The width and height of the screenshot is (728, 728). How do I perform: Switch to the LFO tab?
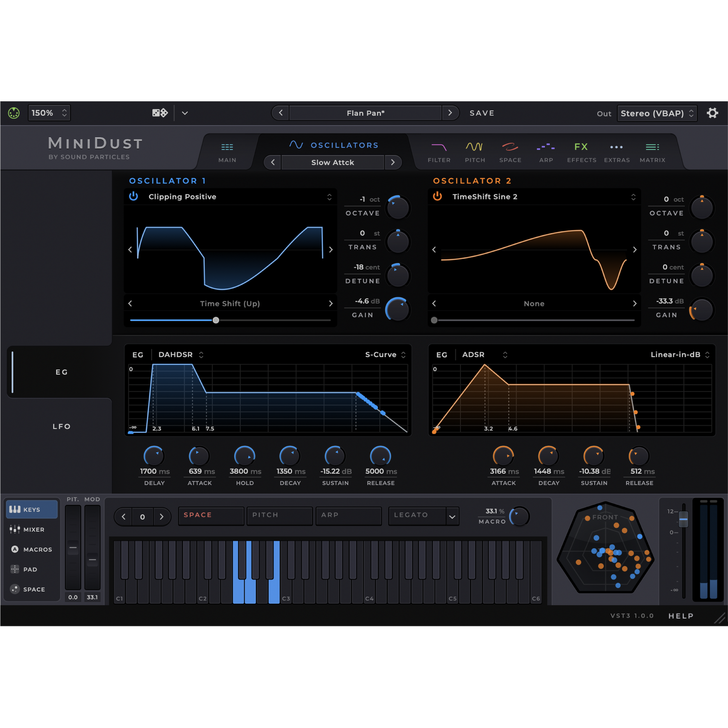point(61,426)
